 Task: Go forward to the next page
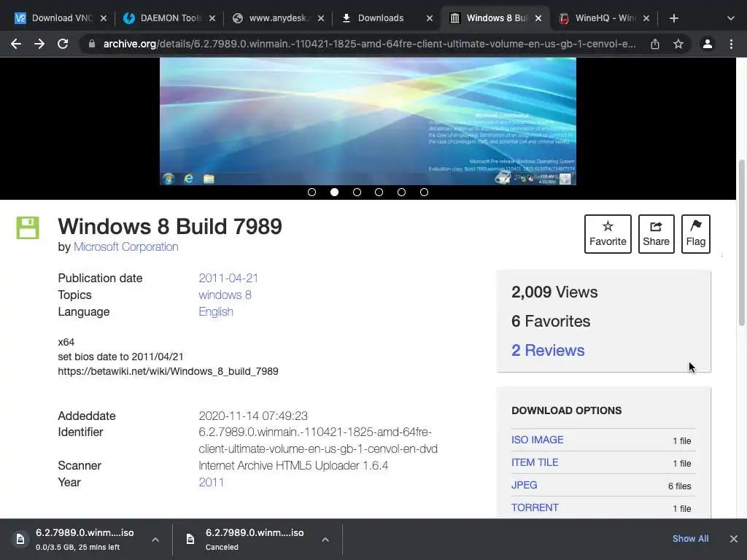coord(39,44)
